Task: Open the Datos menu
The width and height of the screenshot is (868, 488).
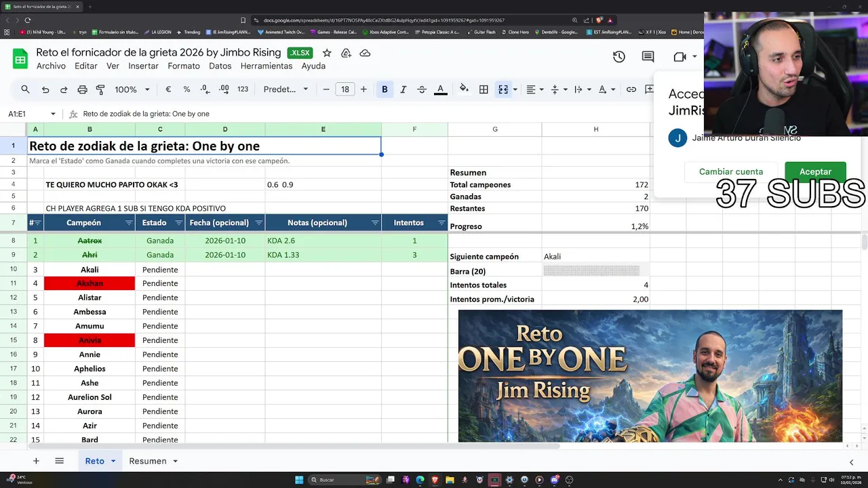Action: [x=220, y=66]
